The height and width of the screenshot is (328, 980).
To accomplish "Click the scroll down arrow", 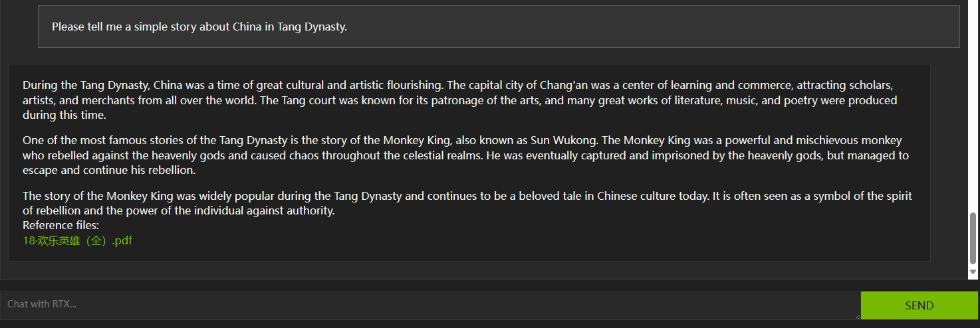I will pyautogui.click(x=973, y=272).
